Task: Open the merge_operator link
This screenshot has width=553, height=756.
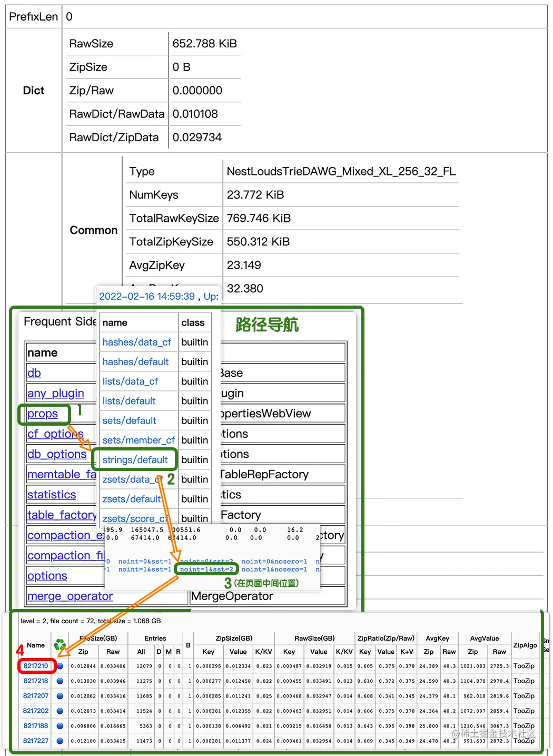Action: [x=70, y=596]
